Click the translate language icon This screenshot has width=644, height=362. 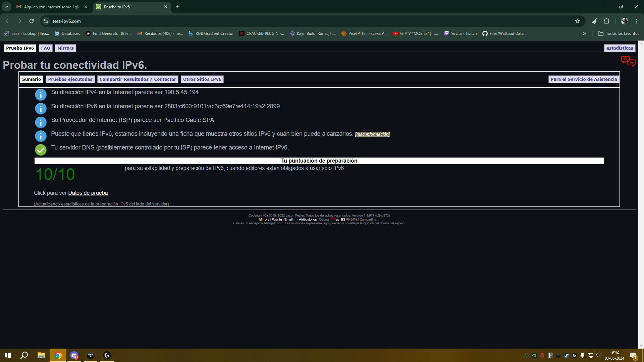(x=628, y=61)
